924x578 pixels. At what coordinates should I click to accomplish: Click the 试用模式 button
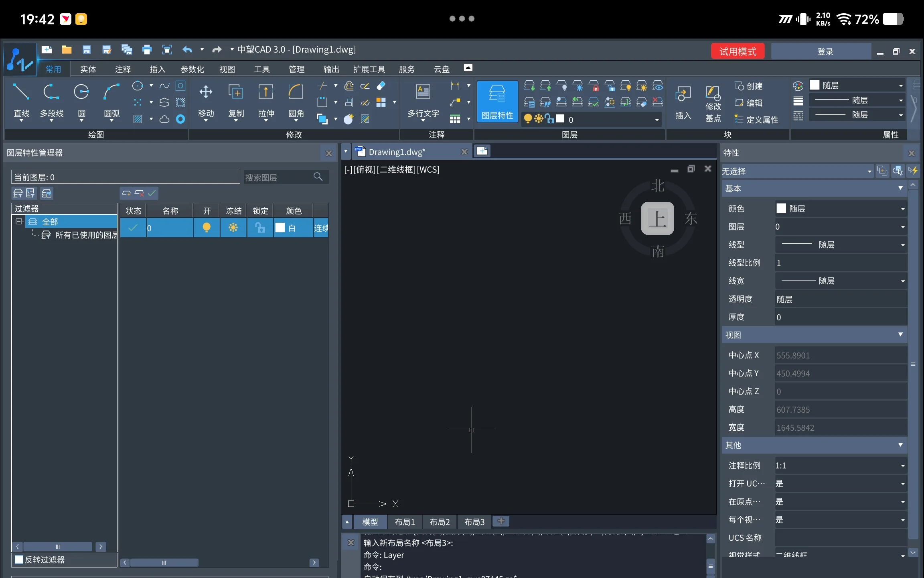(738, 51)
